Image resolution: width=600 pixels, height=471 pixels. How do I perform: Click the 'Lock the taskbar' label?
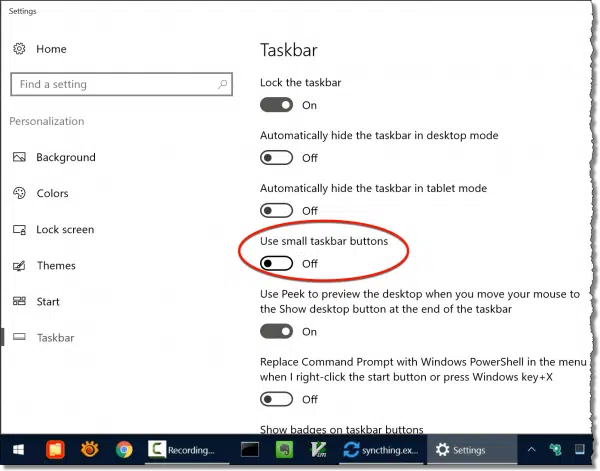pyautogui.click(x=300, y=83)
